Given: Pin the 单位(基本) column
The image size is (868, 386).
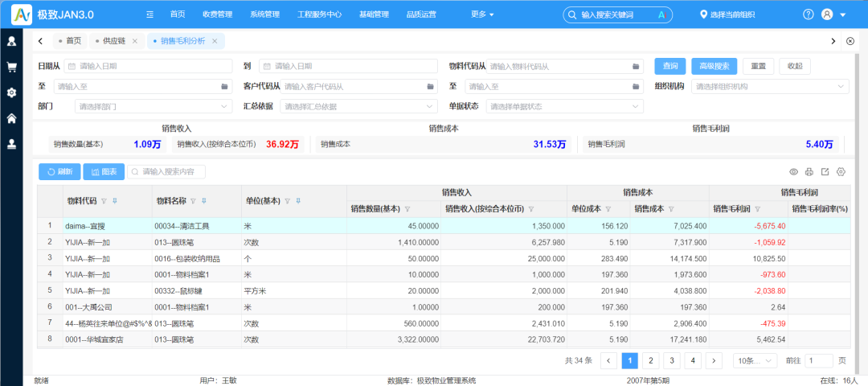Looking at the screenshot, I should click(x=298, y=201).
